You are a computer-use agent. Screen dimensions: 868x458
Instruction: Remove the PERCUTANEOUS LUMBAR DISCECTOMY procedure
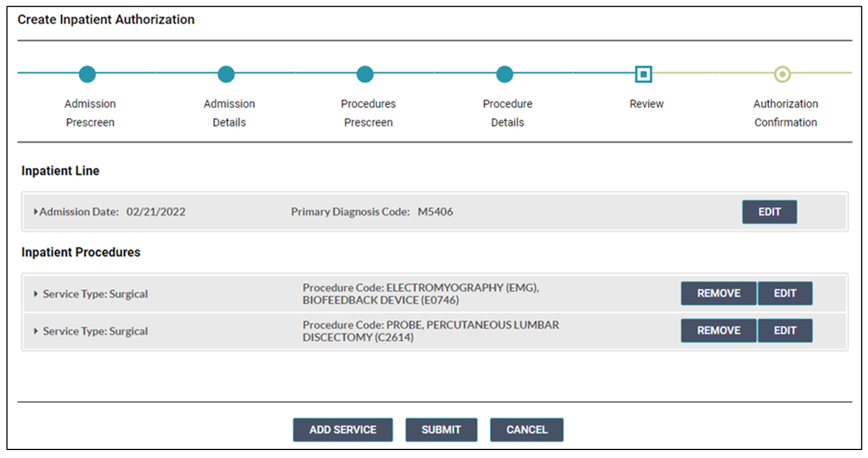(x=717, y=330)
